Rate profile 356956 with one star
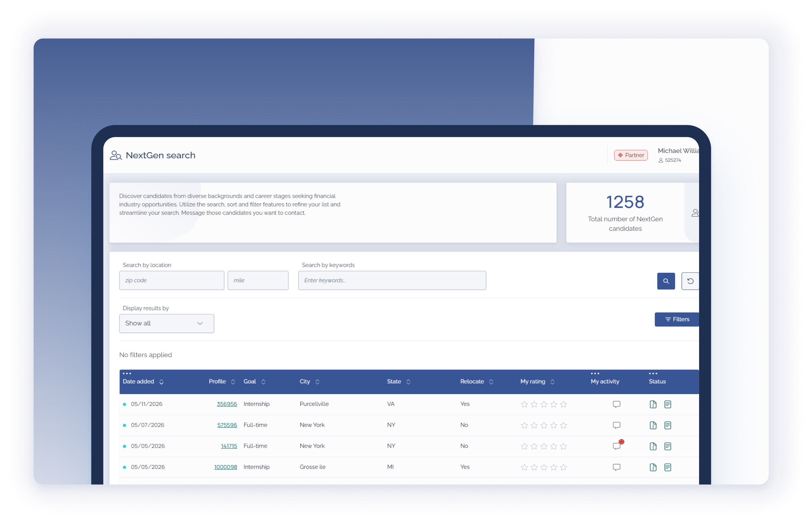Image resolution: width=812 pixels, height=523 pixels. point(524,404)
